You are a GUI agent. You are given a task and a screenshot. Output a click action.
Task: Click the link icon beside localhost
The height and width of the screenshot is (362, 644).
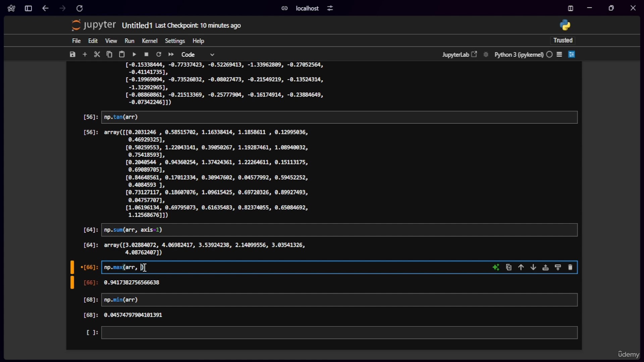(x=284, y=8)
